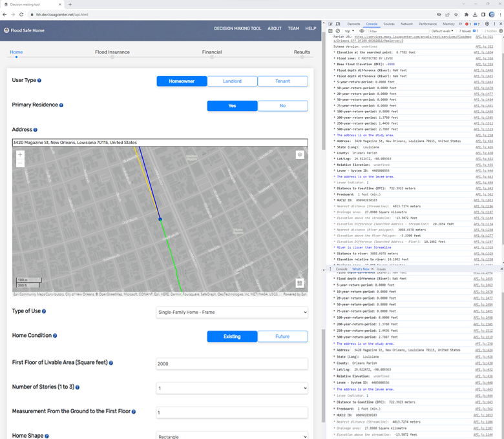Zoom in on the map
The height and width of the screenshot is (439, 504).
pos(20,155)
